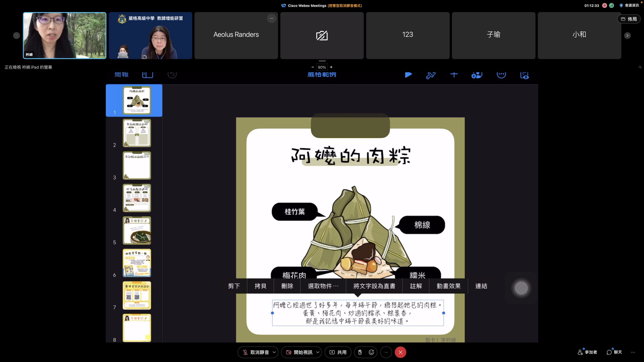Screen dimensions: 644x362
Task: Open the layout dropdown button
Action: [x=629, y=19]
